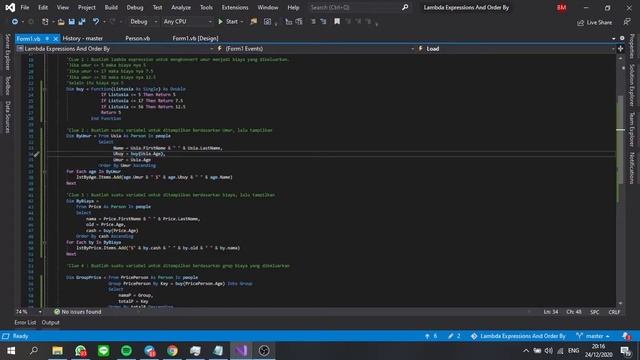Click the Find in Files toolbar icon
This screenshot has width=640, height=360.
[253, 22]
